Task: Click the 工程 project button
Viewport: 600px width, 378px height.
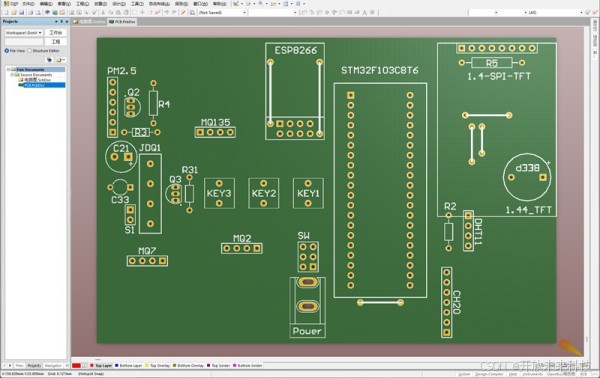Action: coord(55,41)
